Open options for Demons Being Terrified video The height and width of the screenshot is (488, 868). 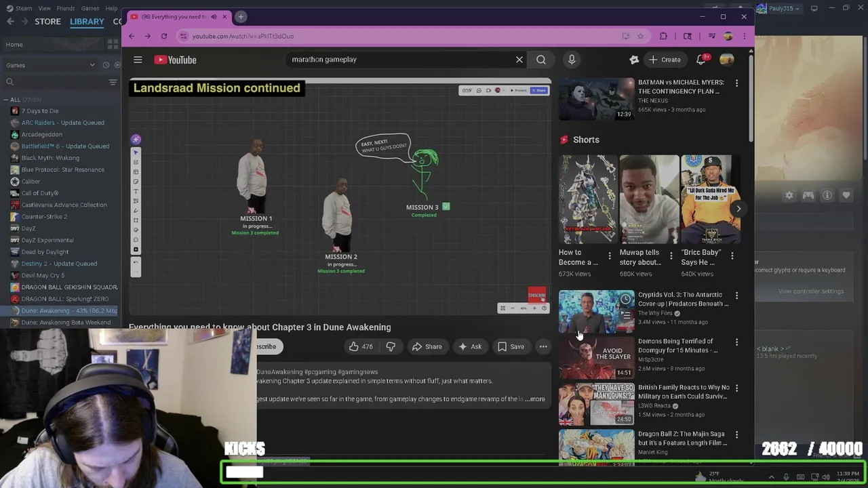[736, 342]
